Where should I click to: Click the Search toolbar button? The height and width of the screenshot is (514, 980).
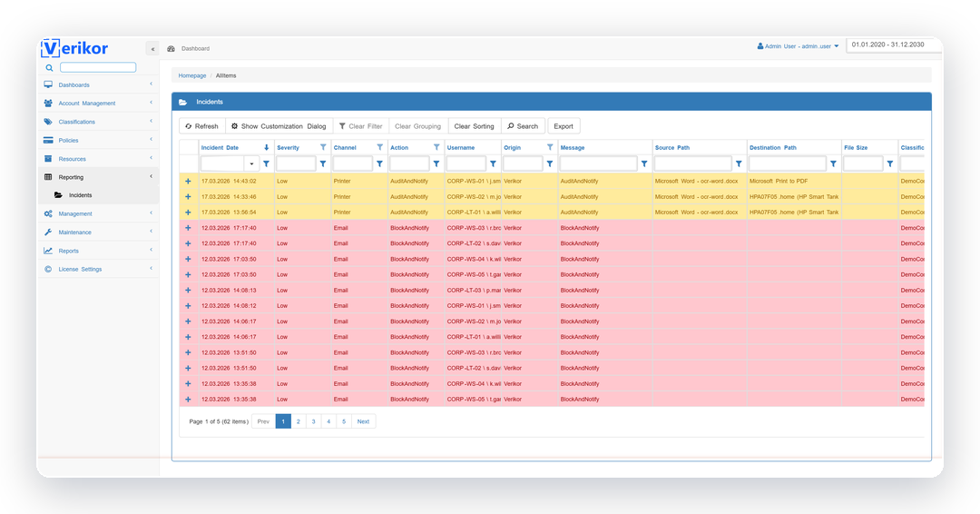click(x=523, y=126)
